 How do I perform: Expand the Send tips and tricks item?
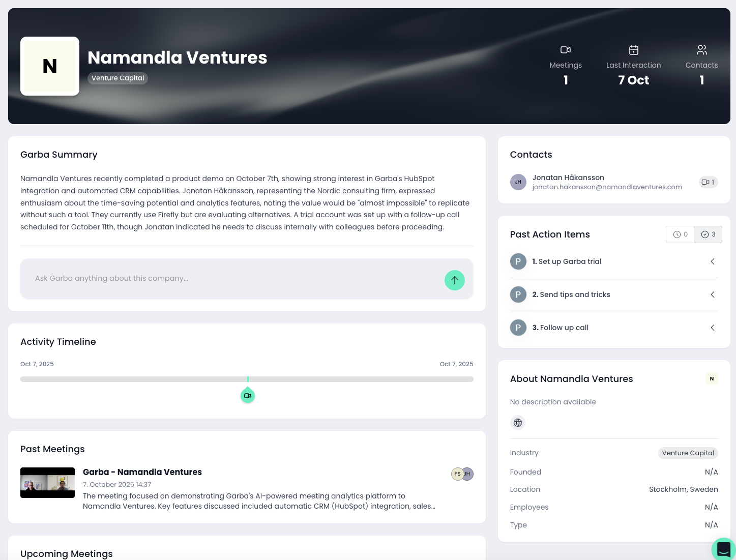point(713,294)
